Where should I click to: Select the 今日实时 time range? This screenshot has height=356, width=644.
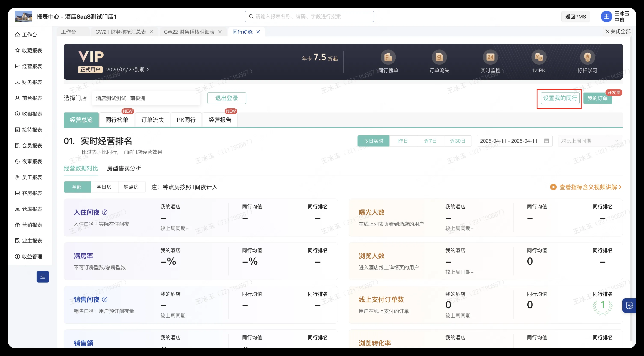pos(374,141)
